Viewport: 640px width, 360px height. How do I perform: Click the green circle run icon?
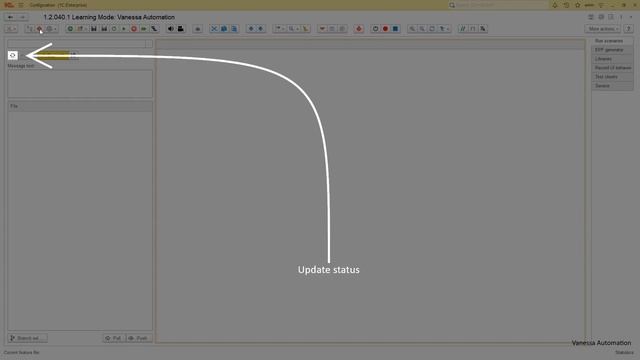[70, 29]
